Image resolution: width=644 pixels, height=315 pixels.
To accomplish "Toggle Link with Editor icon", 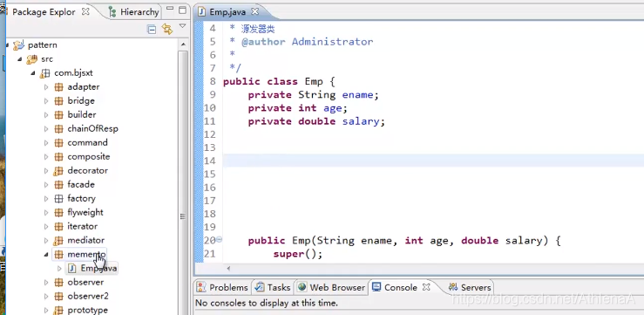I will pos(166,29).
